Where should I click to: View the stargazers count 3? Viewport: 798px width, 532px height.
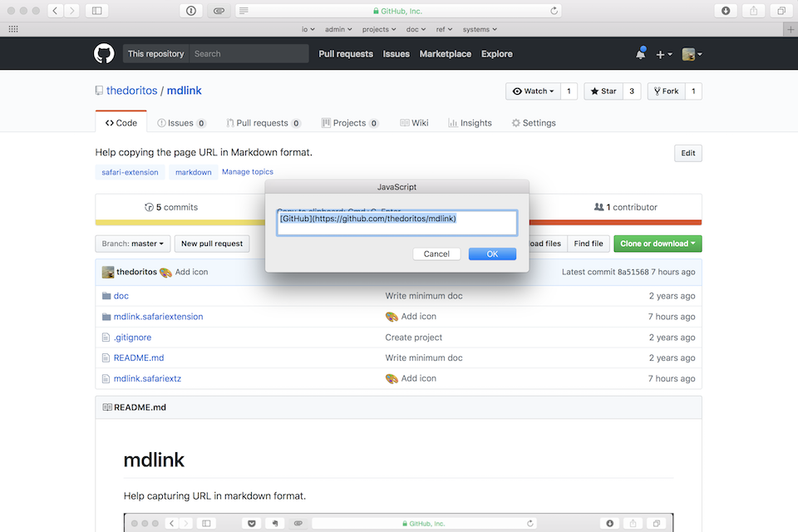632,91
